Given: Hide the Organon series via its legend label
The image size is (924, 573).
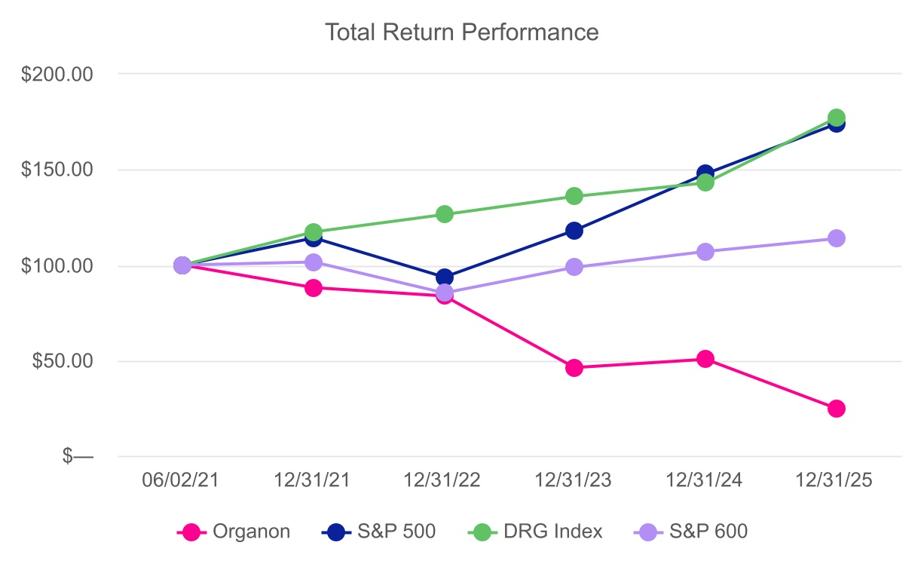Looking at the screenshot, I should 251,532.
